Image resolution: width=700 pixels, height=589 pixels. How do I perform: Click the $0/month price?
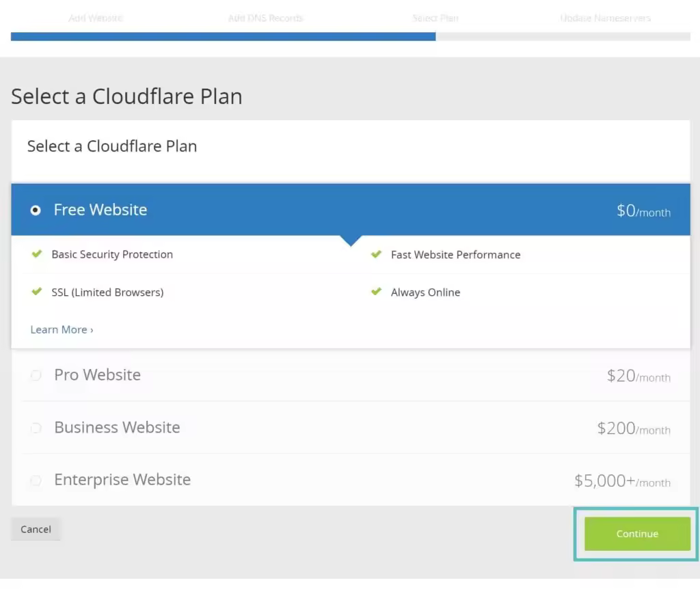pyautogui.click(x=643, y=210)
